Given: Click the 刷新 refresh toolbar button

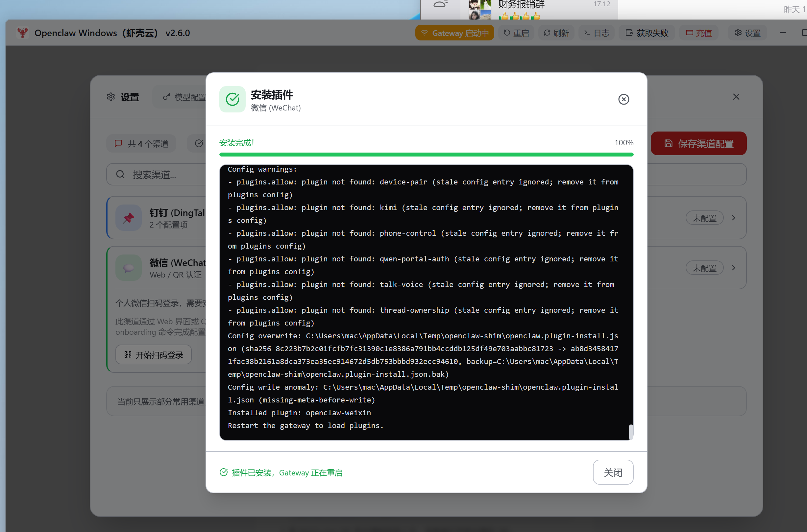Looking at the screenshot, I should click(x=556, y=33).
